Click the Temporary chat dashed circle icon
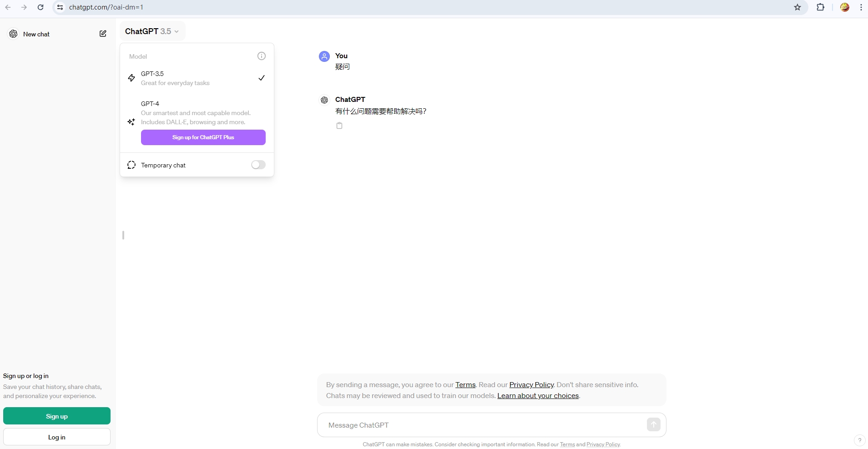The width and height of the screenshot is (868, 449). pos(131,165)
